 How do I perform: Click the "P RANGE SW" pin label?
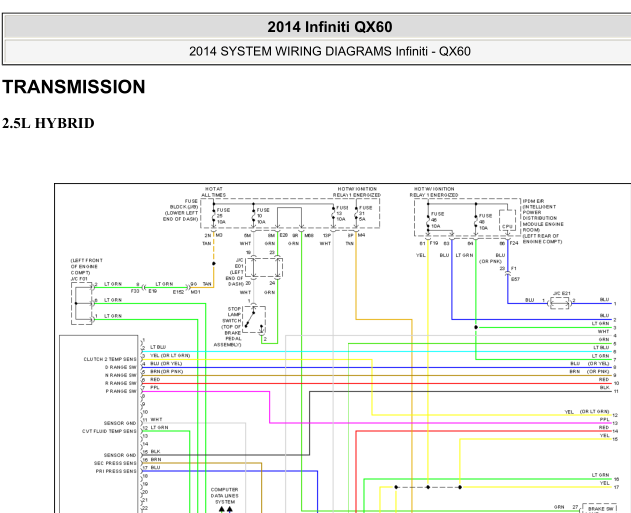(x=121, y=391)
